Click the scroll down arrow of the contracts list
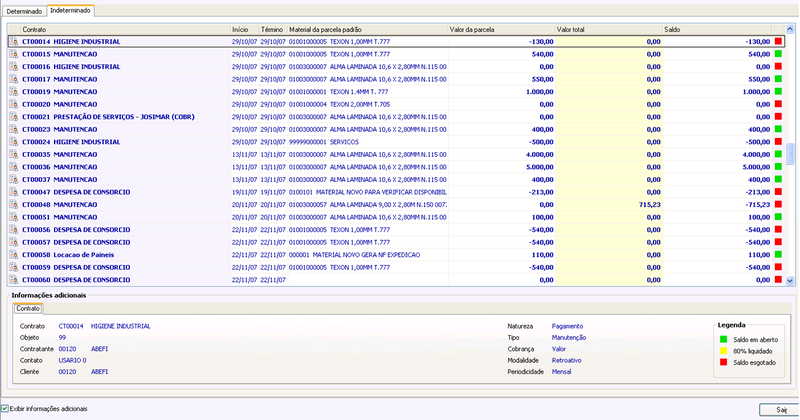Image resolution: width=800 pixels, height=420 pixels. 790,280
